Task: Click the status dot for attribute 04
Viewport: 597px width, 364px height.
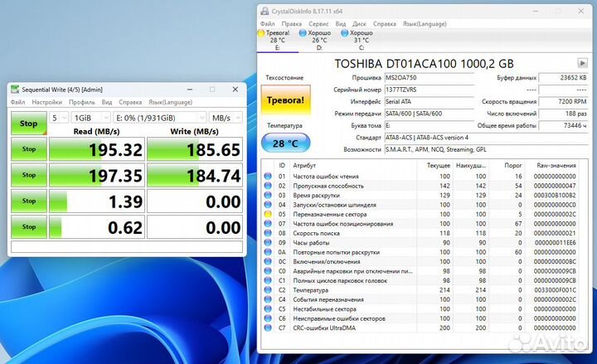Action: (x=268, y=205)
